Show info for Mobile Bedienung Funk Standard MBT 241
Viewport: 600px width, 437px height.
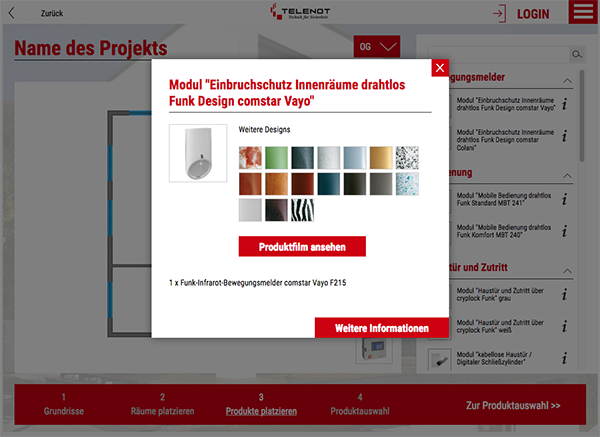pos(564,199)
